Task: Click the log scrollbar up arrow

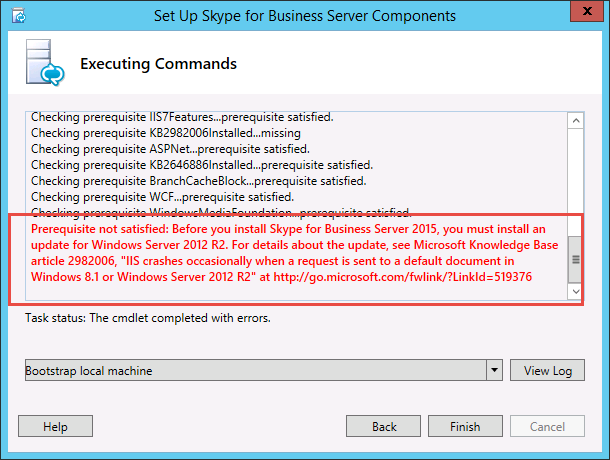Action: pyautogui.click(x=575, y=120)
